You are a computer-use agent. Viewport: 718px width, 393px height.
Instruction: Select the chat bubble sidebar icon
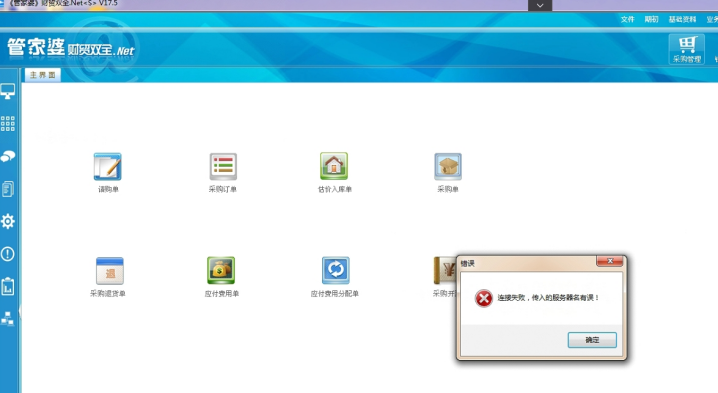(8, 157)
